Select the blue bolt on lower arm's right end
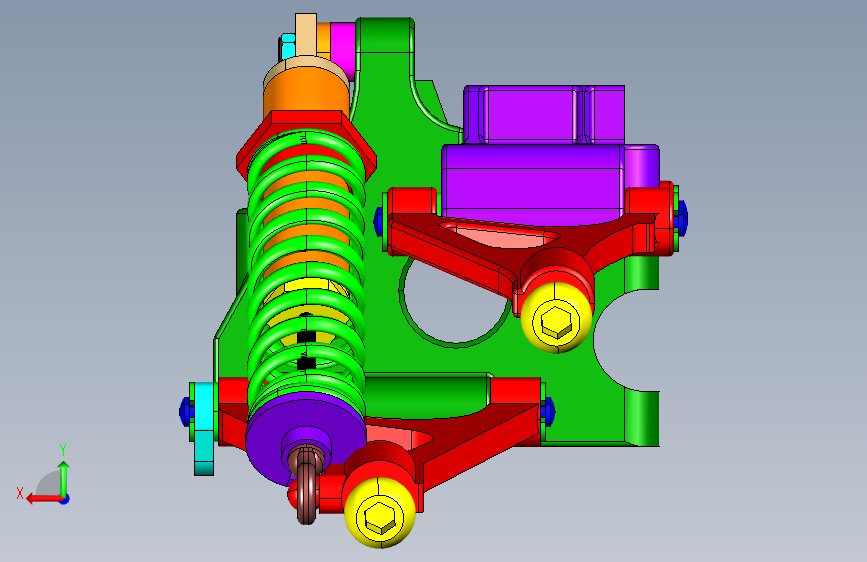 [550, 412]
